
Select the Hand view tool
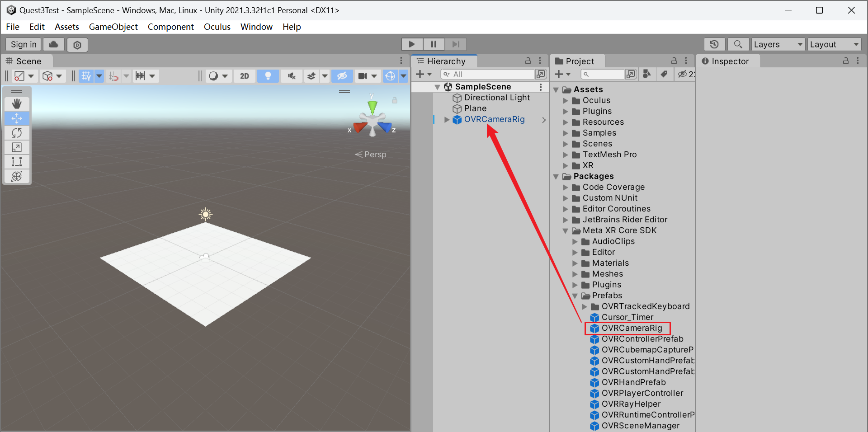coord(17,104)
